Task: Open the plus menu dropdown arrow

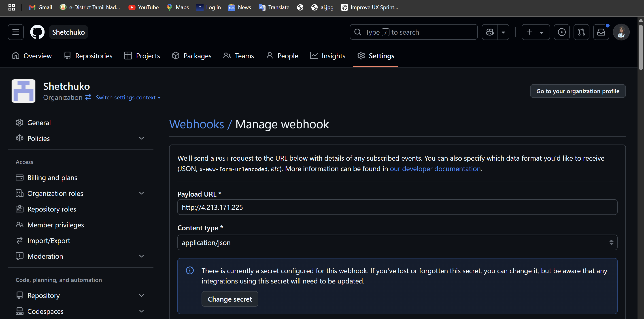Action: click(542, 32)
